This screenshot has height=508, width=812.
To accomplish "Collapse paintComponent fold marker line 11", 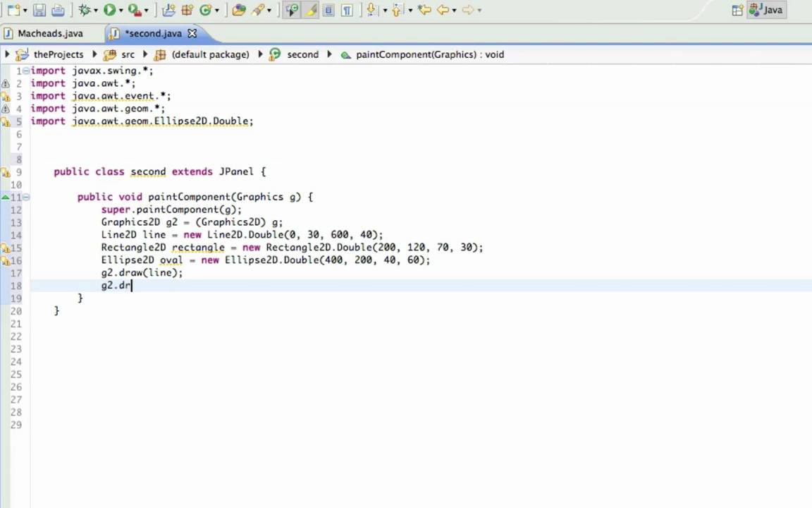I will (x=26, y=197).
